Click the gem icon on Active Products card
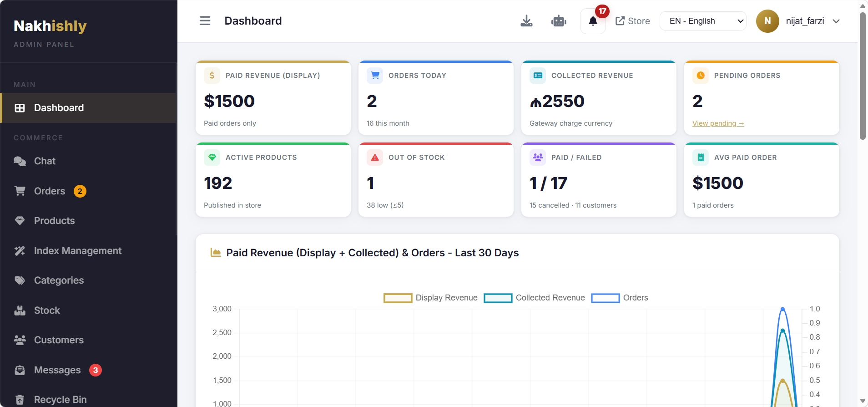Image resolution: width=868 pixels, height=407 pixels. (212, 158)
